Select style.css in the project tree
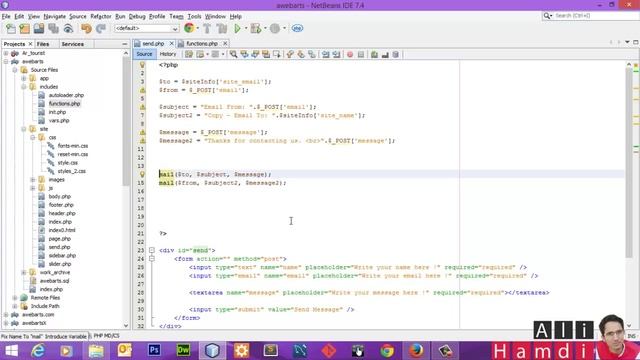The width and height of the screenshot is (640, 360). point(68,162)
